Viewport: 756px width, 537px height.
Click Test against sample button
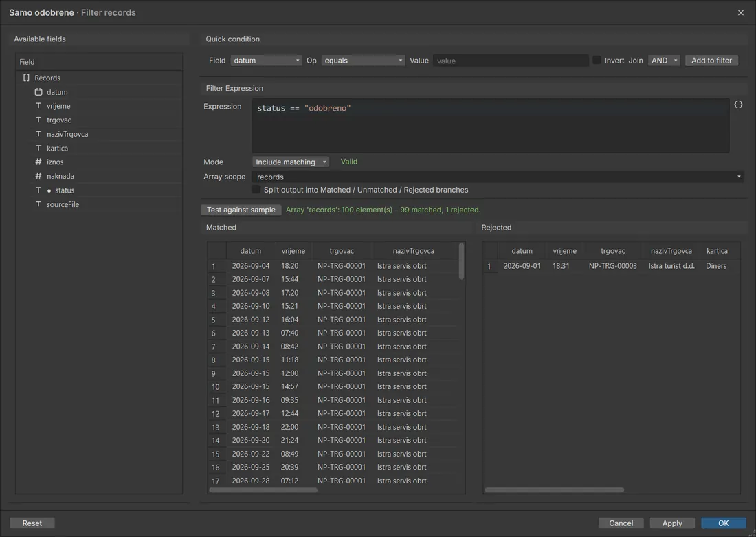[241, 210]
